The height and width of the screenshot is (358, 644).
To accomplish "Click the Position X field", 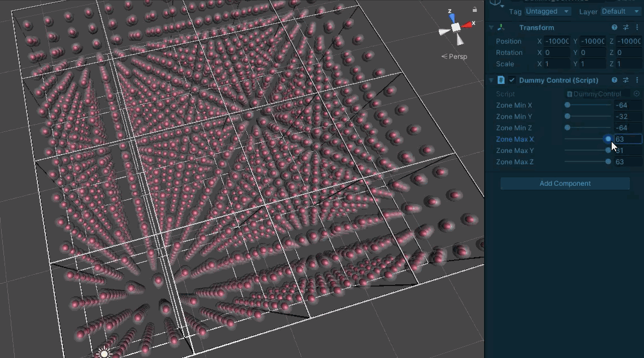I will click(557, 41).
